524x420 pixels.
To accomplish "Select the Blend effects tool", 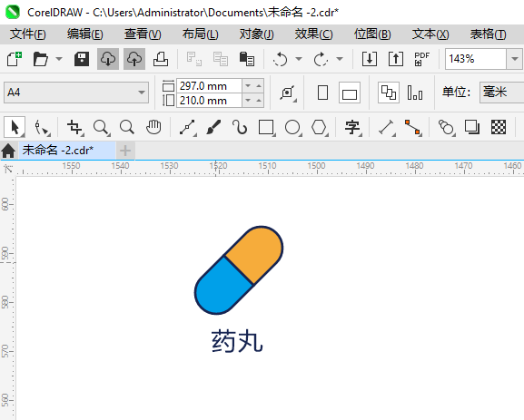I will pos(447,128).
